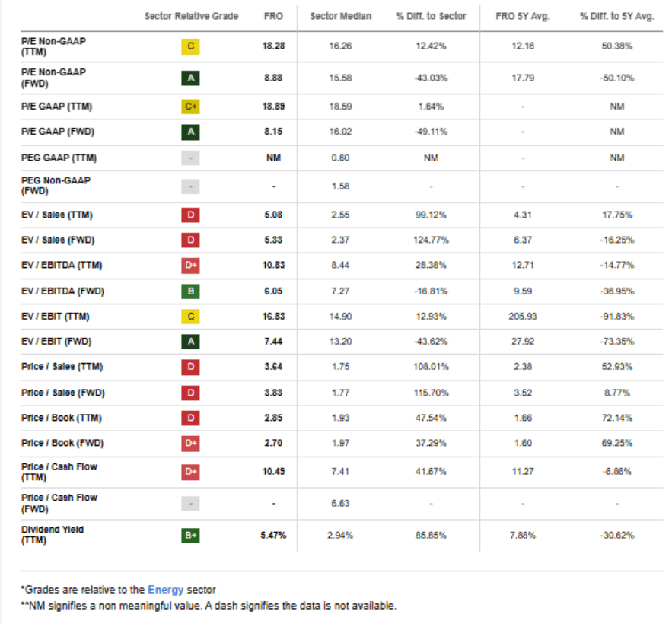672x624 pixels.
Task: Select the D grade badge for Price / Sales (FWD)
Action: [x=190, y=393]
